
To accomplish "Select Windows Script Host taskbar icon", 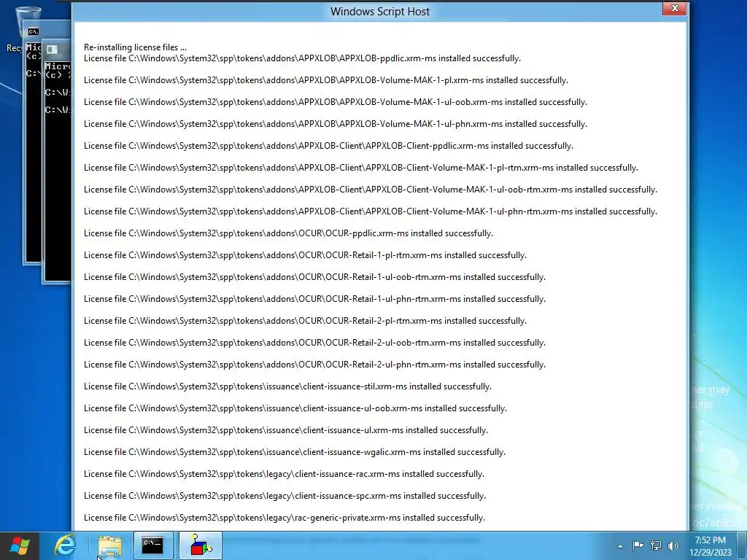I will [201, 545].
